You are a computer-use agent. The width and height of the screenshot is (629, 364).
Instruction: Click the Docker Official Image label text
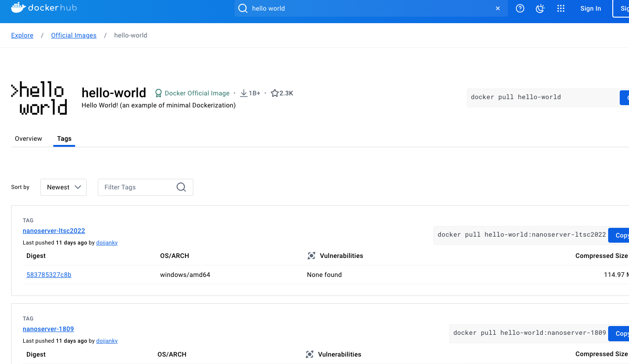197,93
